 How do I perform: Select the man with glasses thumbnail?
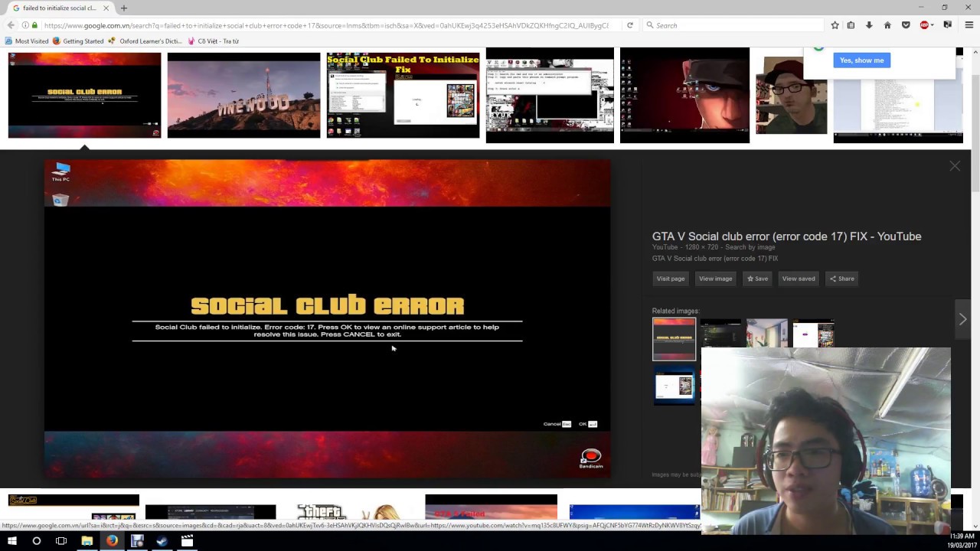(791, 95)
